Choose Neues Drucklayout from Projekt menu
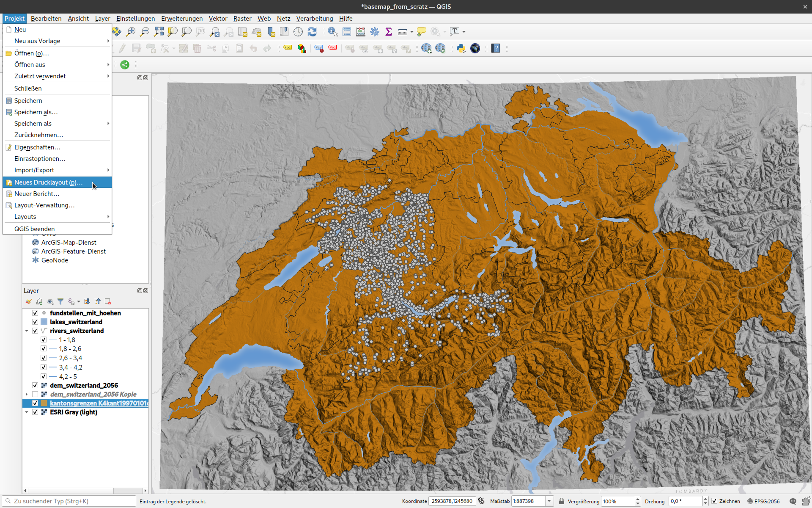This screenshot has width=812, height=508. pyautogui.click(x=48, y=182)
